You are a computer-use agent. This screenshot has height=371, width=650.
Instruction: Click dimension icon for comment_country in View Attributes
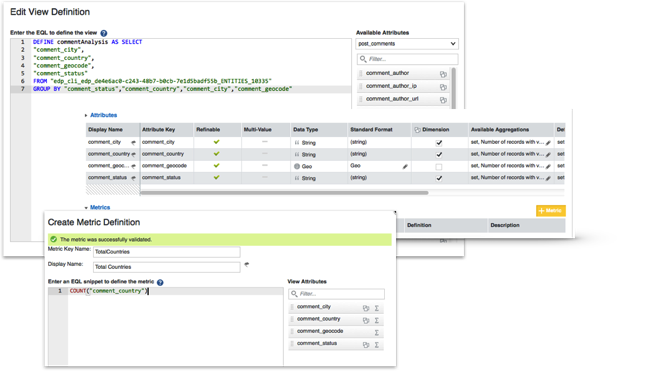366,320
